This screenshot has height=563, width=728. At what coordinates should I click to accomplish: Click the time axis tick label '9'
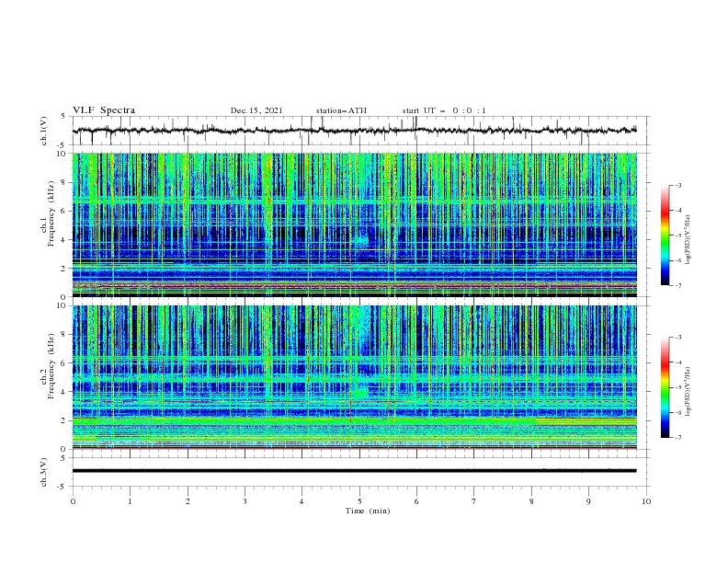click(x=588, y=501)
